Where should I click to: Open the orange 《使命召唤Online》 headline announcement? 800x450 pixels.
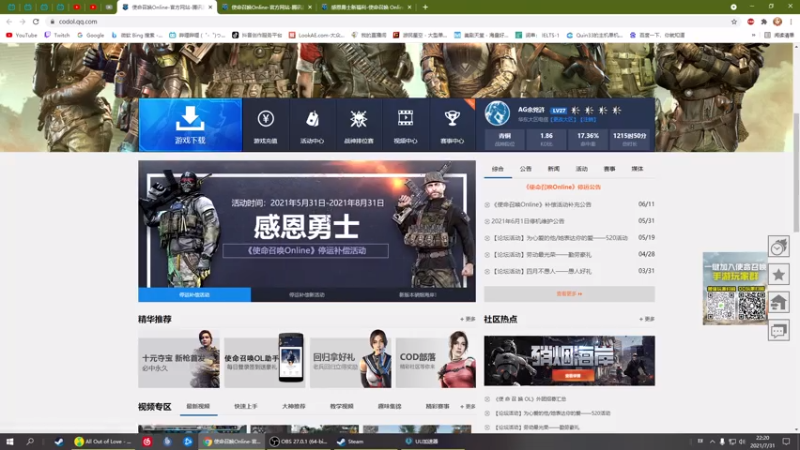point(563,187)
